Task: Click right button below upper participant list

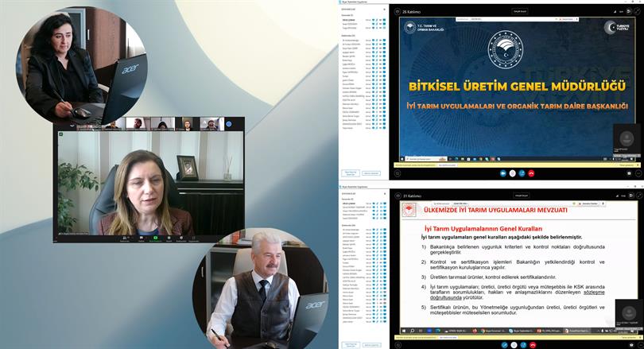Action: [x=370, y=173]
